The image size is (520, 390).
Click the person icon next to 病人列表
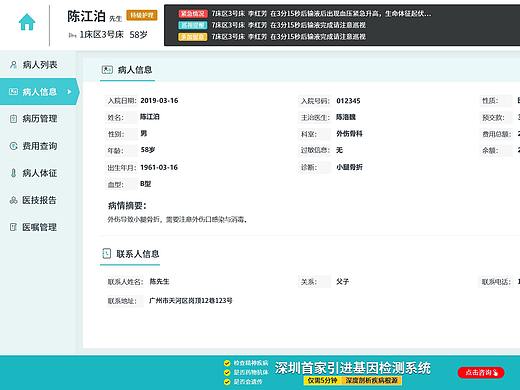pyautogui.click(x=13, y=65)
